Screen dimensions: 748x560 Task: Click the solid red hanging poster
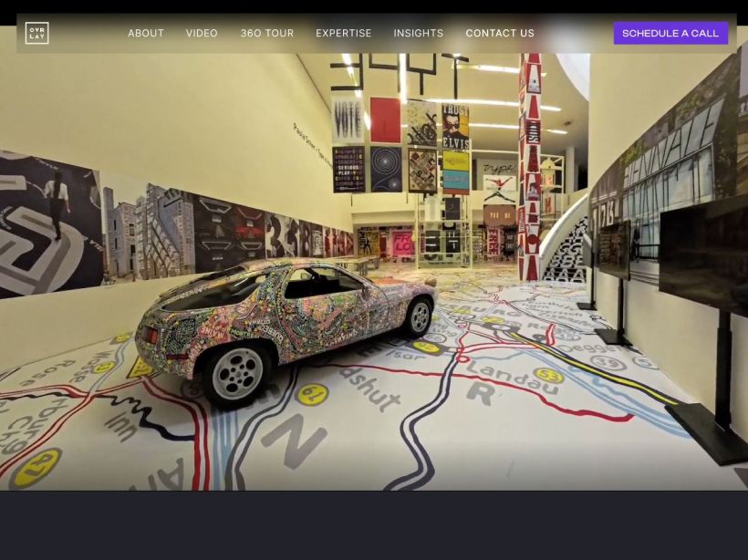coord(385,119)
